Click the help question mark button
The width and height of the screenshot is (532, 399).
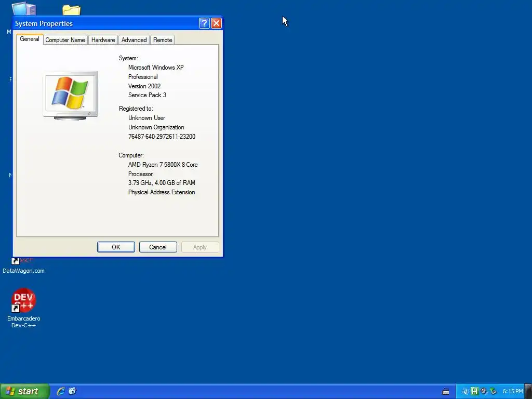(x=204, y=23)
